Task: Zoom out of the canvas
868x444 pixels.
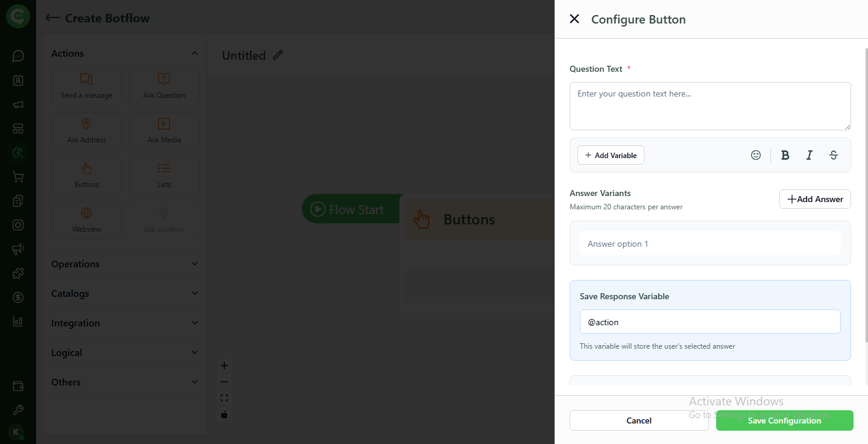Action: [224, 381]
